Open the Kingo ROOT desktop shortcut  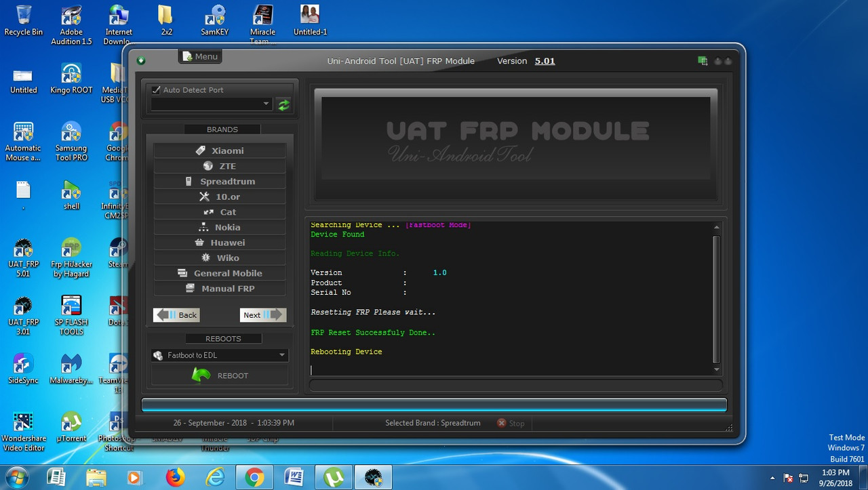point(71,79)
